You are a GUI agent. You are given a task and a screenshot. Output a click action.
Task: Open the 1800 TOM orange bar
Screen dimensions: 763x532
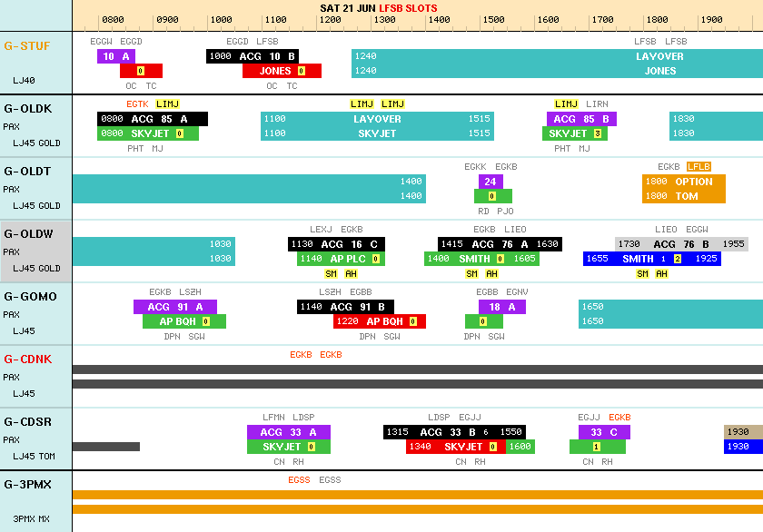(684, 196)
